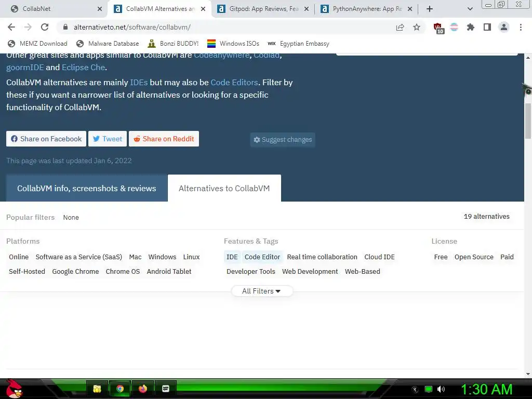Bookmark this page with the star

[417, 27]
